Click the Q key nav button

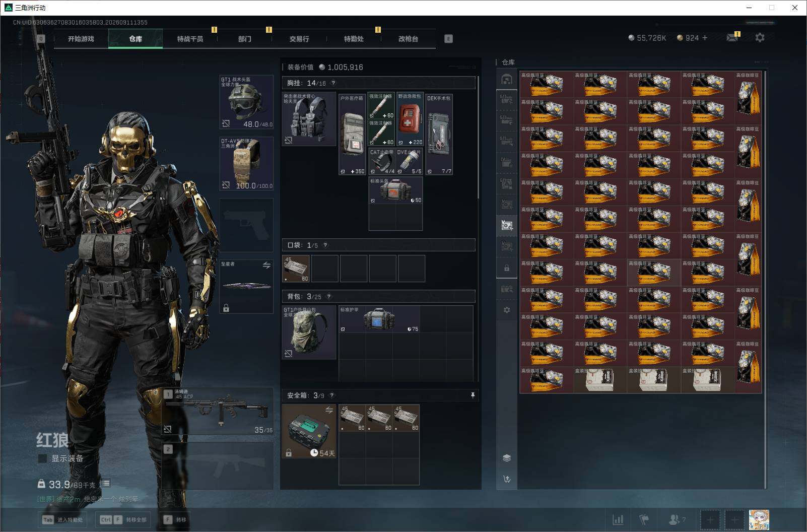(41, 39)
